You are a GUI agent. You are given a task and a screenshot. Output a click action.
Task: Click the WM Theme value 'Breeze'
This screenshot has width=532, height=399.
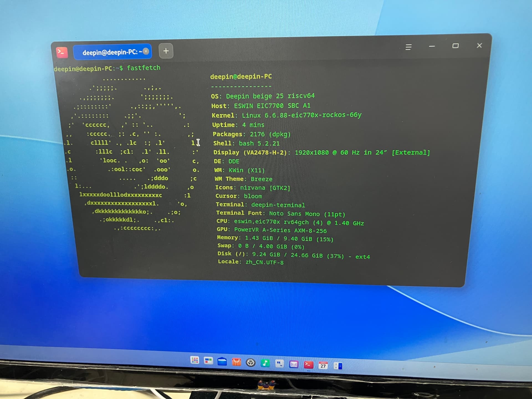[262, 179]
